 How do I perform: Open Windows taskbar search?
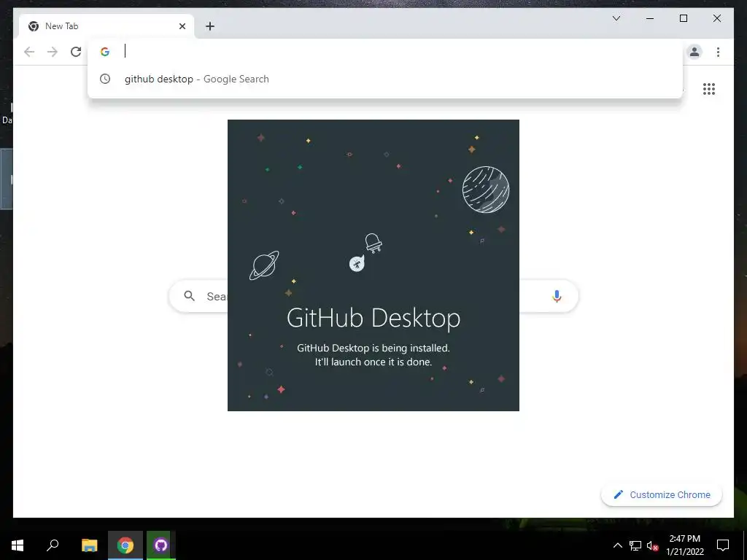coord(53,545)
